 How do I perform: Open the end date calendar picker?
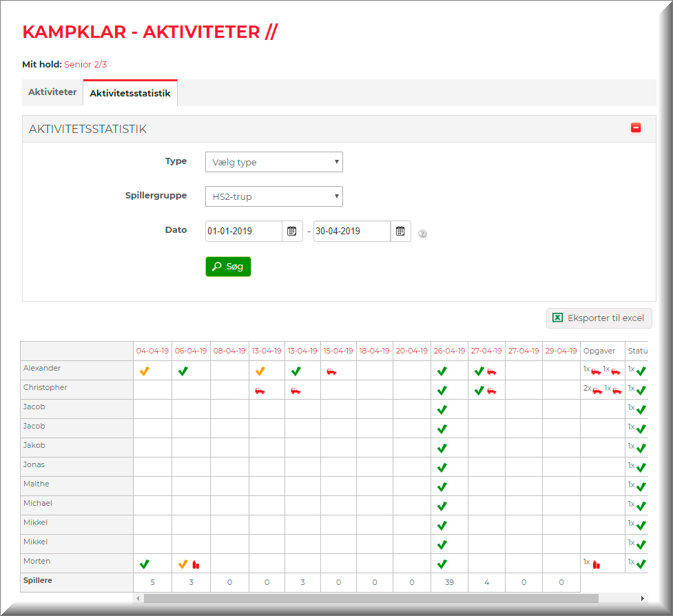pyautogui.click(x=400, y=232)
